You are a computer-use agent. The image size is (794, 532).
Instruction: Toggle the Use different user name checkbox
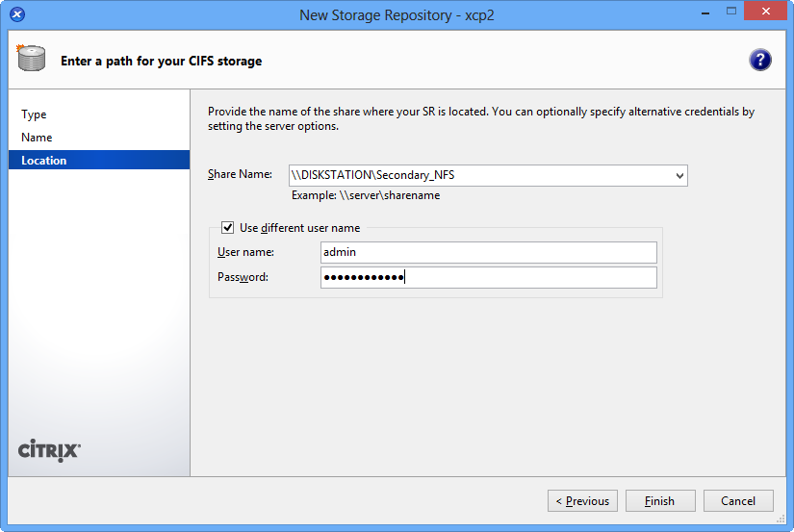[x=228, y=228]
